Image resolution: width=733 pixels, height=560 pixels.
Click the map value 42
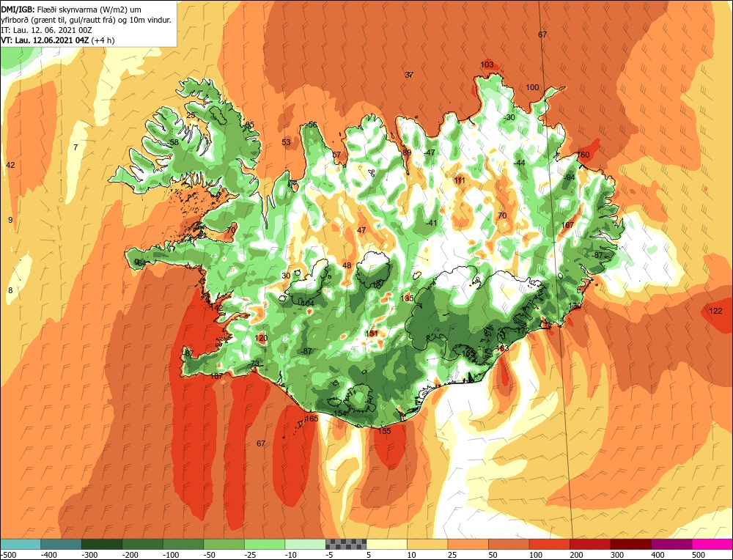coord(10,165)
